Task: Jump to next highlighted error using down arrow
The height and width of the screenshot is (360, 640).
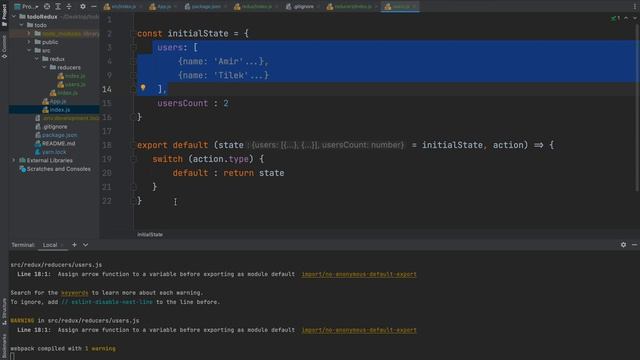Action: (635, 18)
